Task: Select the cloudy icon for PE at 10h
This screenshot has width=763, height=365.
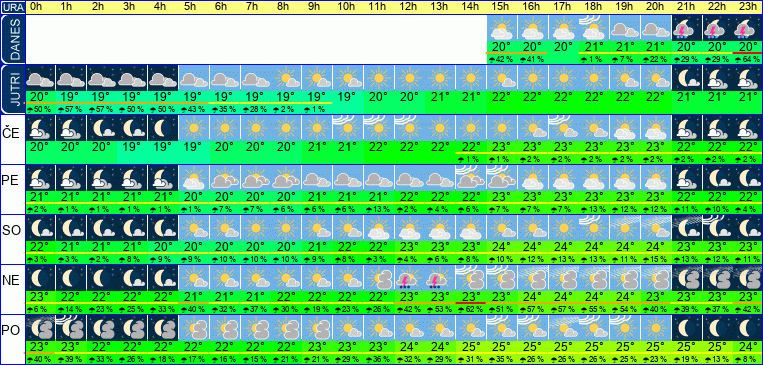Action: point(348,178)
